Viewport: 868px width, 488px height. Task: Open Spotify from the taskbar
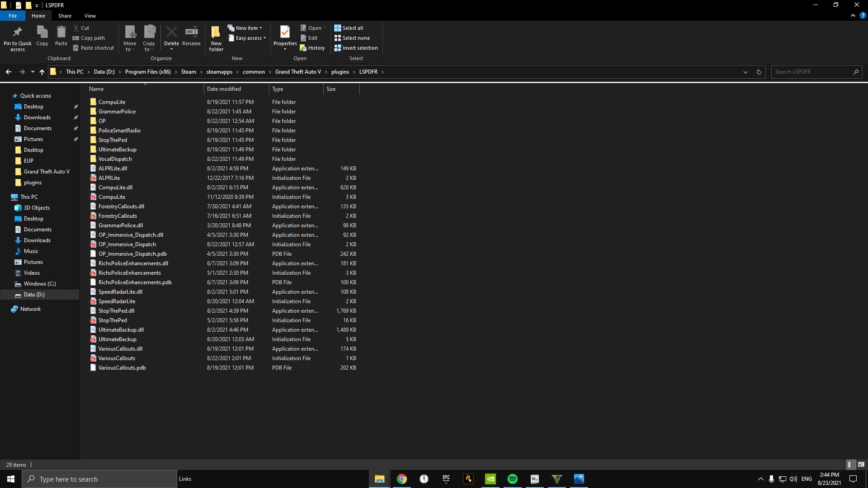513,479
